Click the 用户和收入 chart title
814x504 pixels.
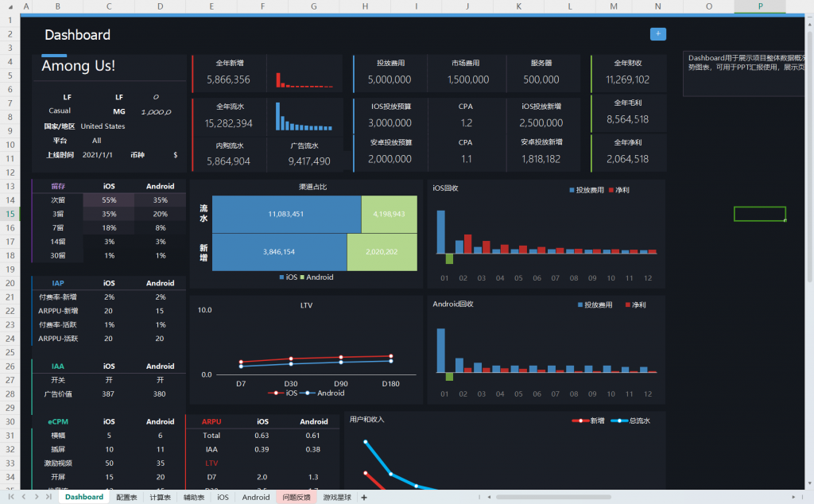click(x=366, y=420)
